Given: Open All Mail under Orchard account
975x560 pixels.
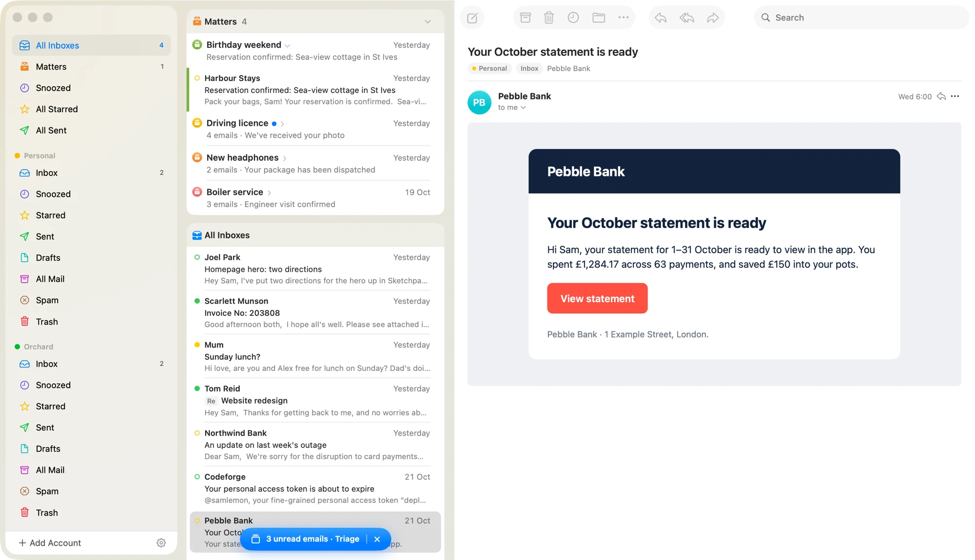Looking at the screenshot, I should 91,470.
